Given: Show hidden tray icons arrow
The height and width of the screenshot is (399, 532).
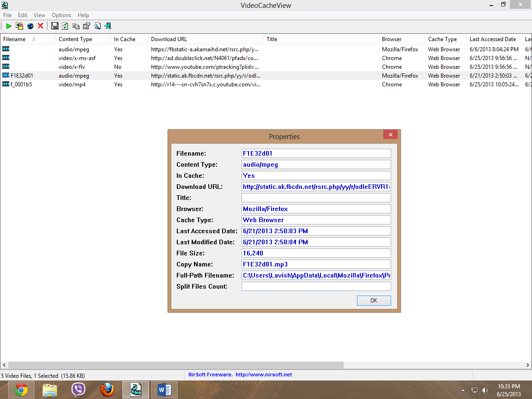Looking at the screenshot, I should point(463,390).
